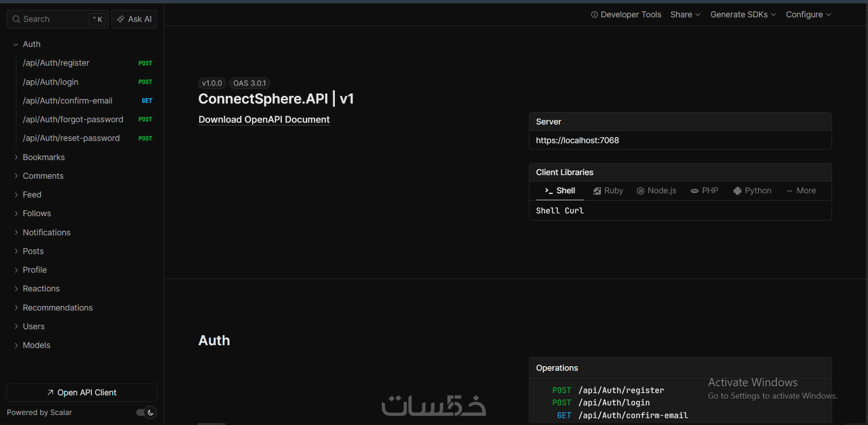Open the Share dropdown menu
Viewport: 868px width, 425px height.
[x=685, y=15]
